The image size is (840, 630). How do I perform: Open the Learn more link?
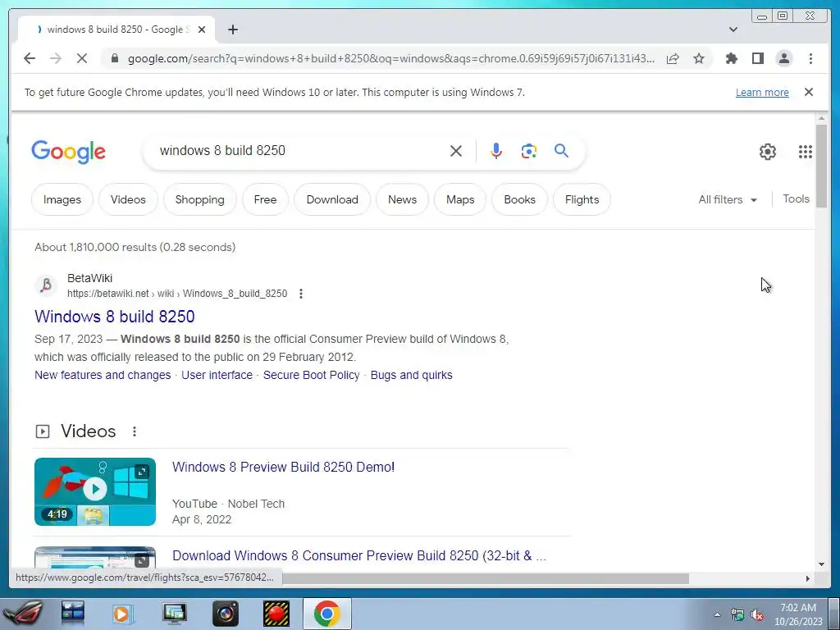coord(762,92)
